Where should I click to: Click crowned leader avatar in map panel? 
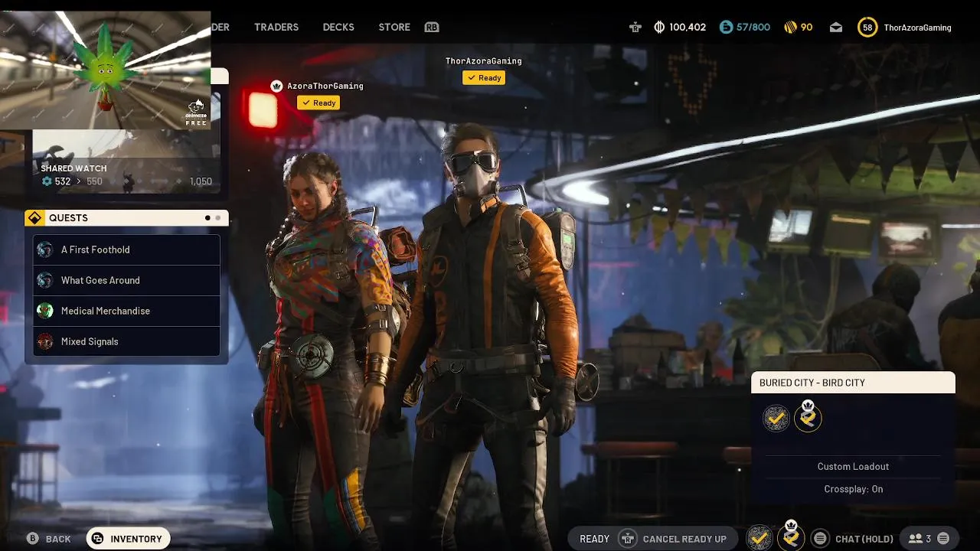click(x=808, y=417)
